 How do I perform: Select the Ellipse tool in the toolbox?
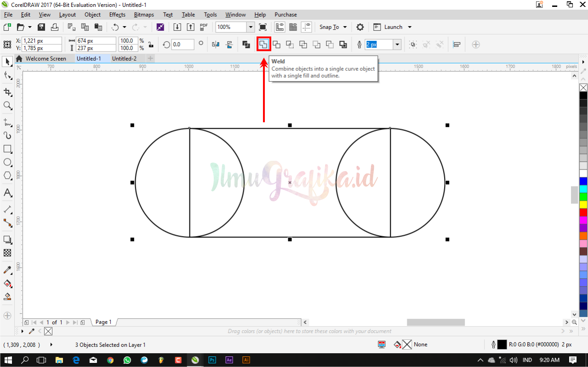[7, 162]
